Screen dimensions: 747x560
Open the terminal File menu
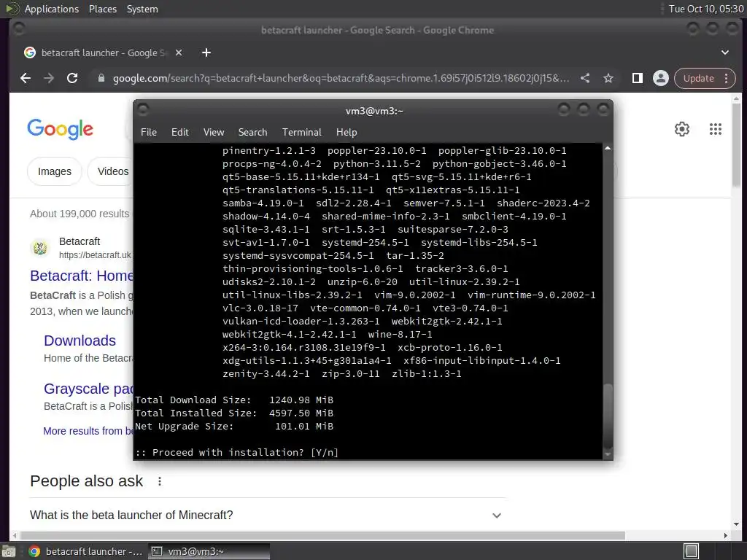[x=149, y=133]
